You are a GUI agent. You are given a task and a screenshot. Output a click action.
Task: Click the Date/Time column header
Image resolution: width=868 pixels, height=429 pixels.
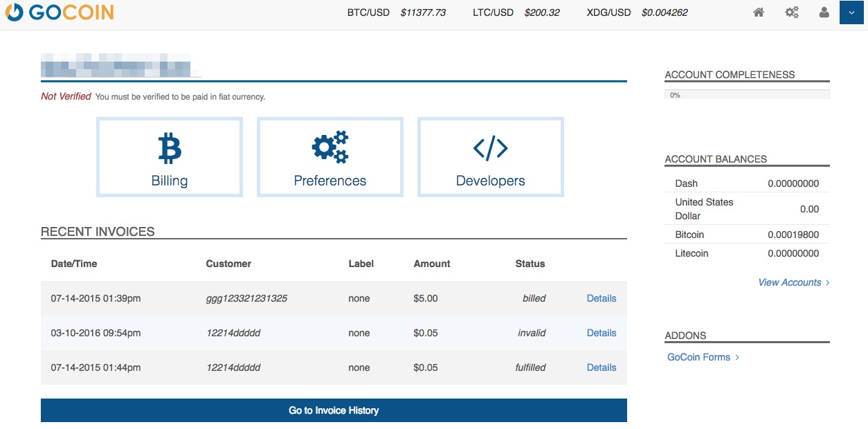click(x=73, y=264)
